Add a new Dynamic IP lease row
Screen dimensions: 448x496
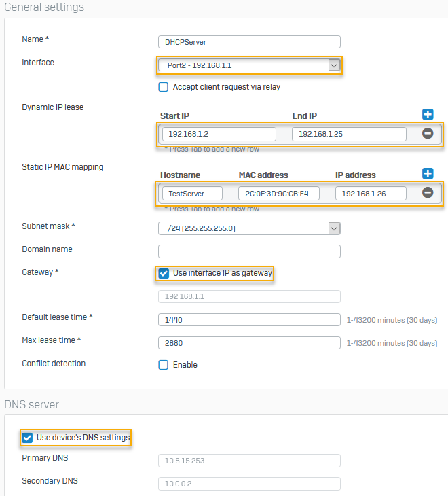click(x=428, y=115)
